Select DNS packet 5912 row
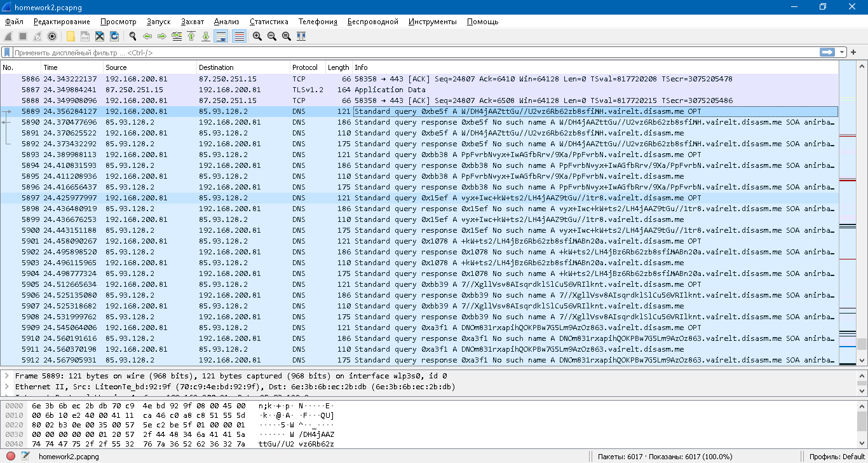 click(419, 360)
